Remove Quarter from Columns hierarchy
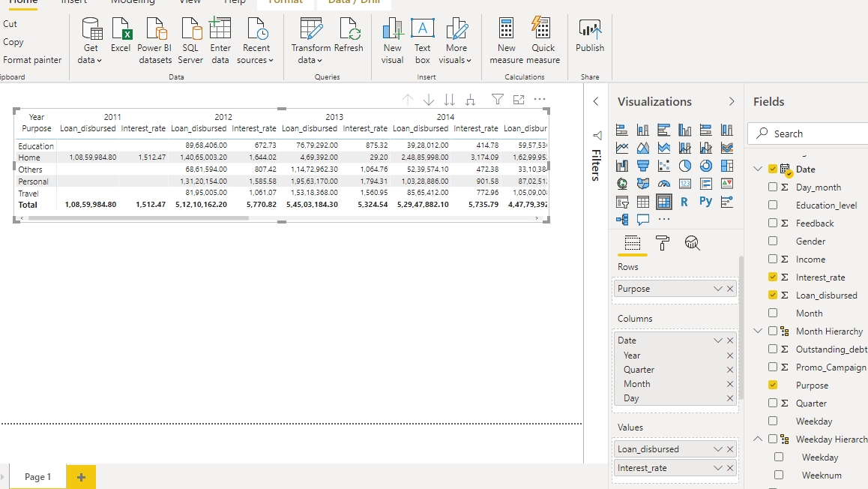 [x=730, y=370]
